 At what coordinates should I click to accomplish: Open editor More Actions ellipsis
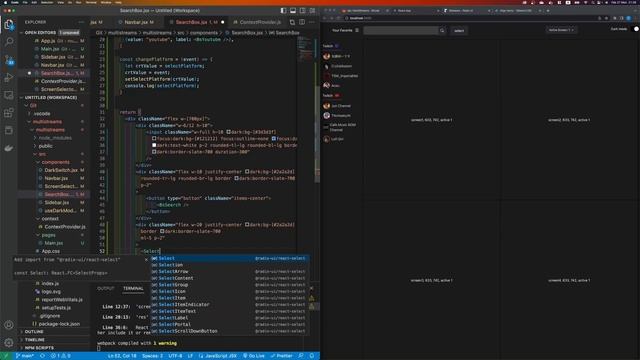(x=312, y=22)
